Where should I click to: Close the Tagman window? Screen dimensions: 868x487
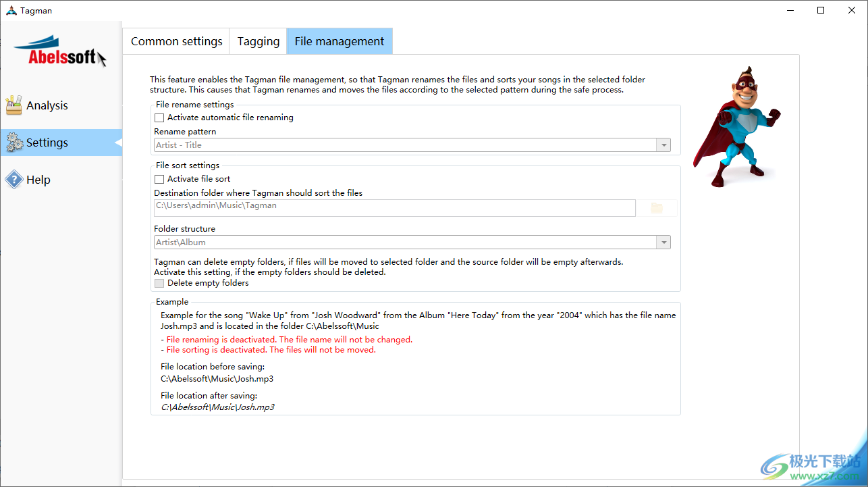click(852, 10)
